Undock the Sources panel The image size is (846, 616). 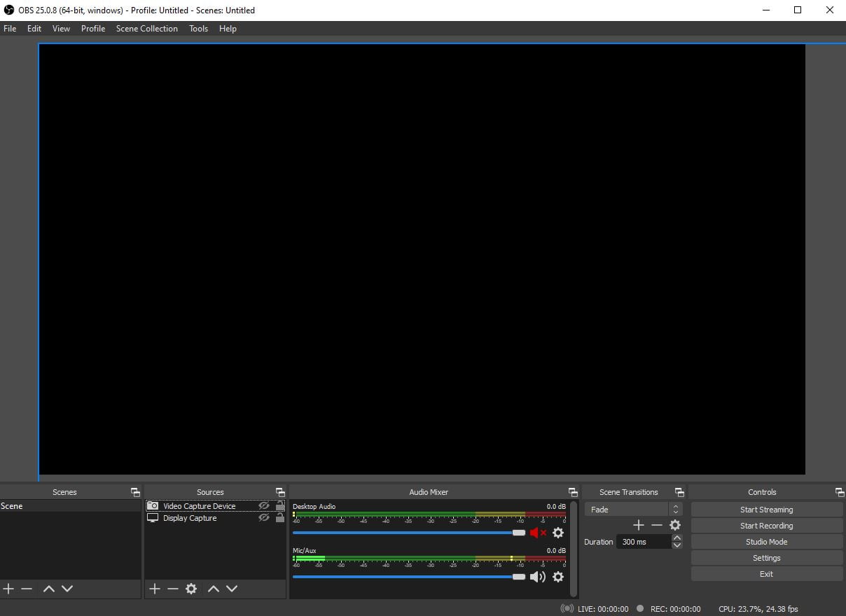coord(280,492)
